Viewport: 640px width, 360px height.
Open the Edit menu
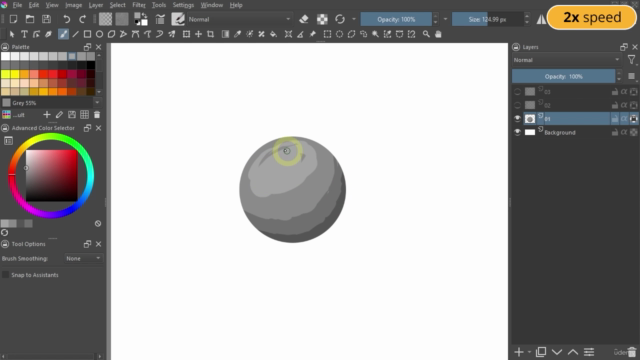[33, 5]
